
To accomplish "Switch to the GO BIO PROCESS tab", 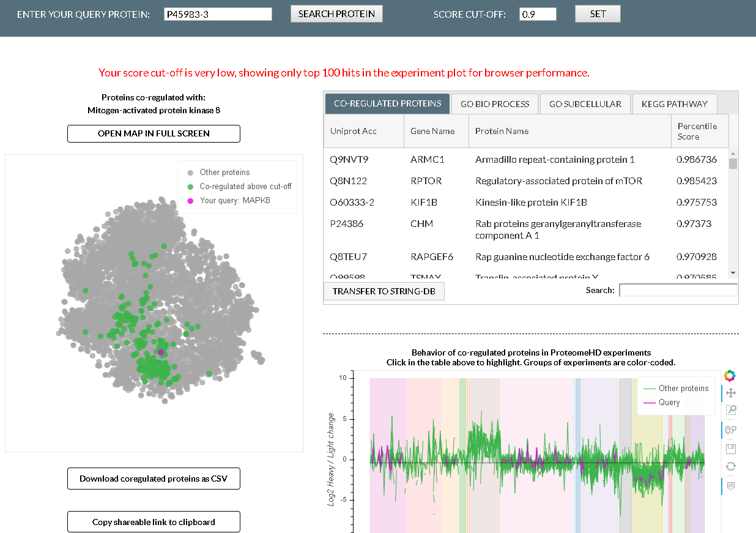I will click(x=495, y=104).
